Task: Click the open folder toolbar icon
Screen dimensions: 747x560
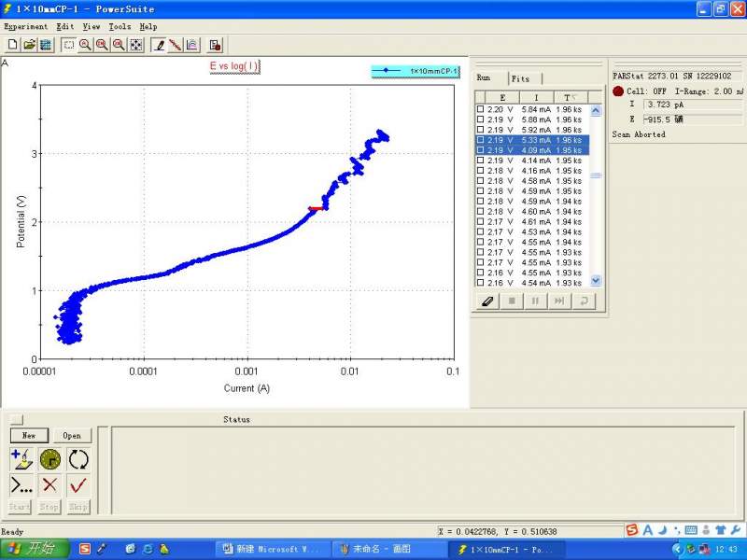Action: coord(29,45)
